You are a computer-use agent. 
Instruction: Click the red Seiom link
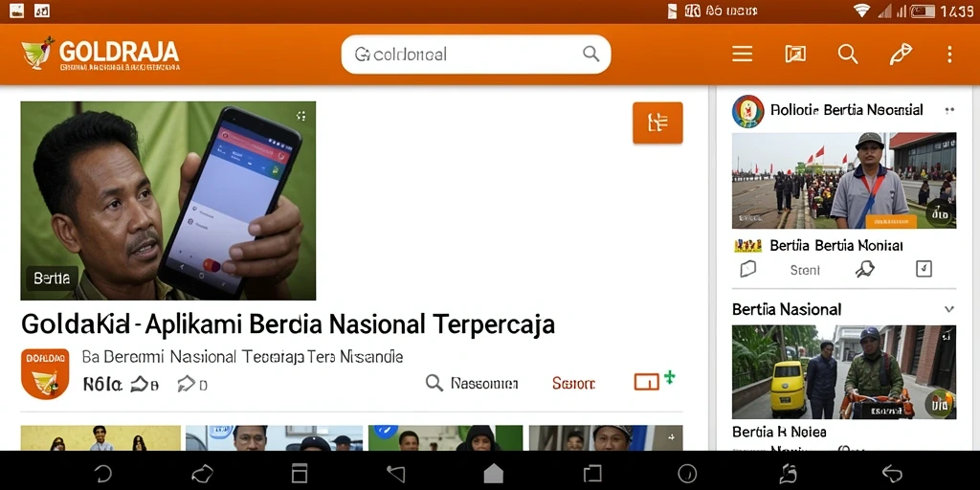[x=573, y=383]
